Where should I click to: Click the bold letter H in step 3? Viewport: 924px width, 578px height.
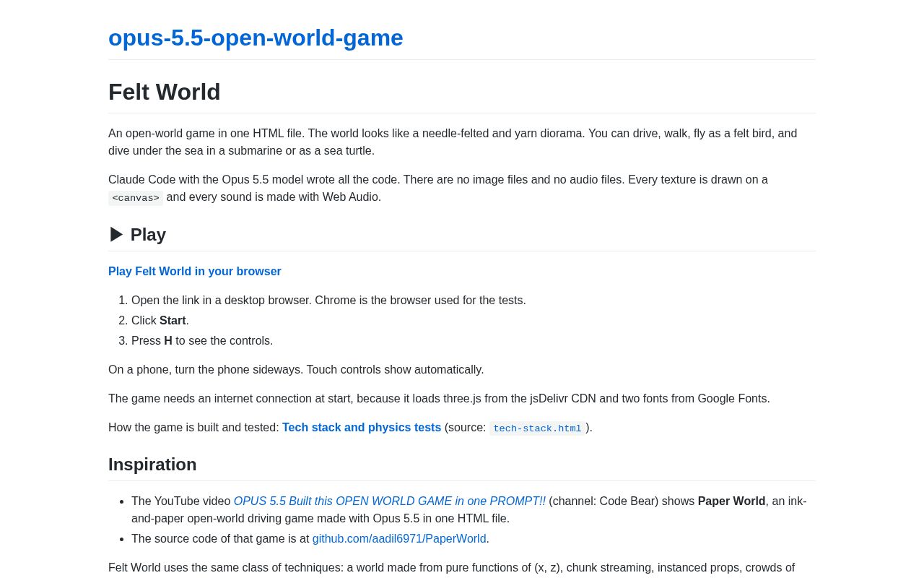point(168,341)
